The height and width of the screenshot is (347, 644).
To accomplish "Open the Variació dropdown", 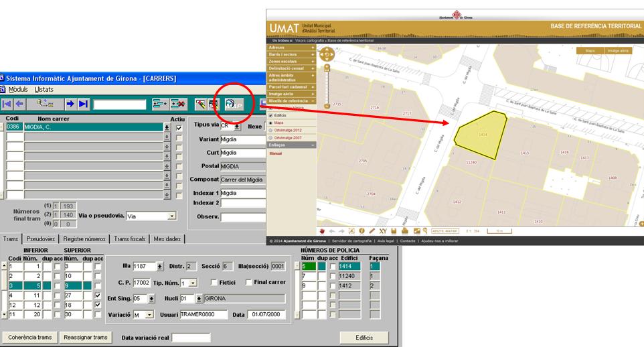I will coord(149,315).
